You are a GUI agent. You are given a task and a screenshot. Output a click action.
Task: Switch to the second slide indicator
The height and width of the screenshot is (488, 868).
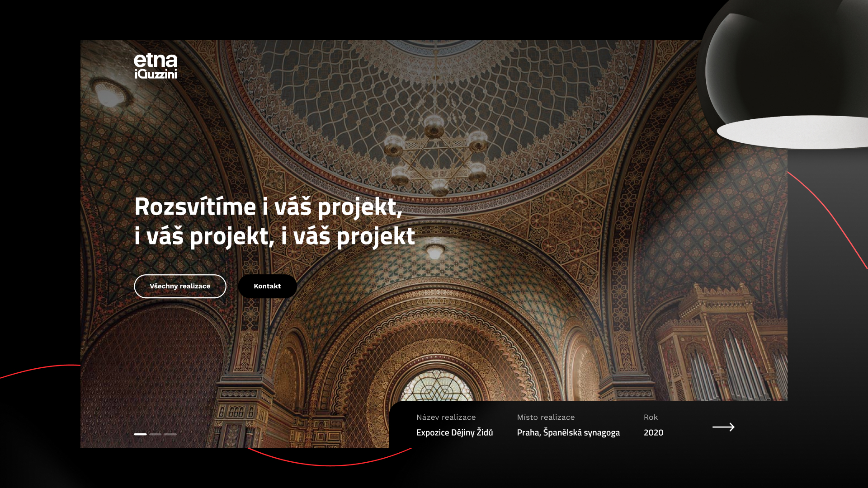156,434
